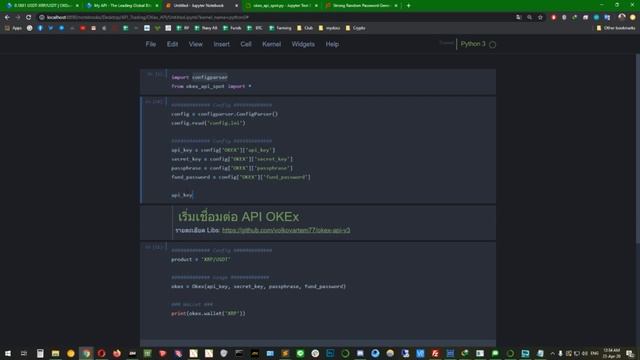The image size is (640, 360).
Task: Open the Kernel menu
Action: 271,44
